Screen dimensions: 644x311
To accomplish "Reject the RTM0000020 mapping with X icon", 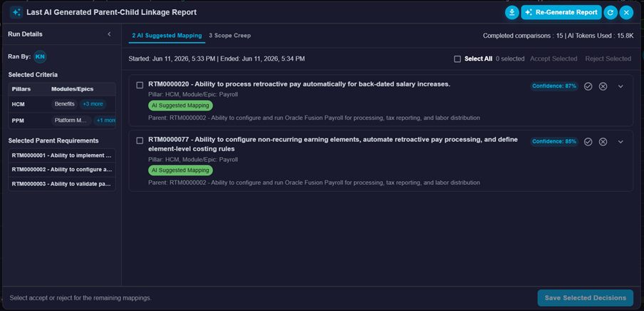I will click(x=603, y=86).
